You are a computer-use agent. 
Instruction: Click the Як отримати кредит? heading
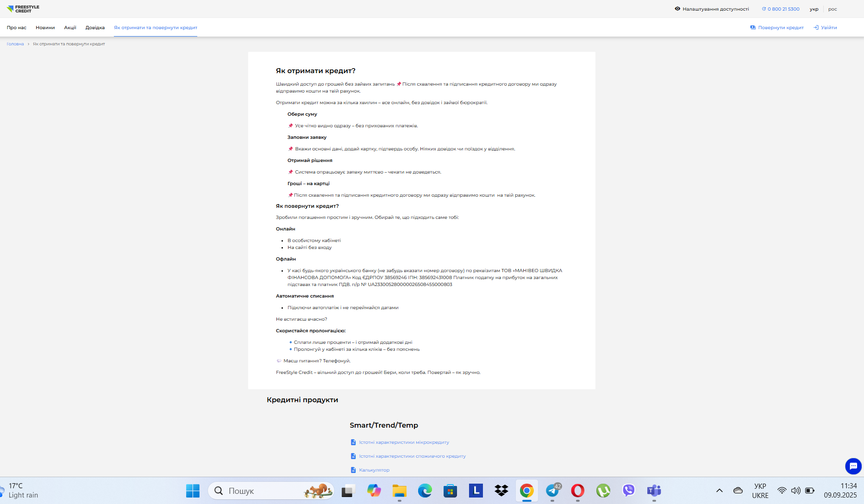pos(316,71)
